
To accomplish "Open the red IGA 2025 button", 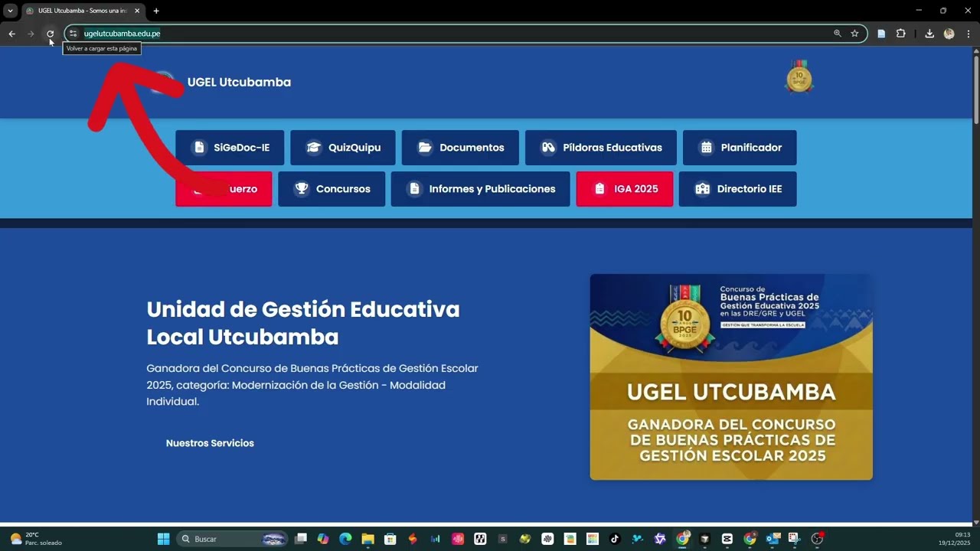I will click(x=625, y=189).
